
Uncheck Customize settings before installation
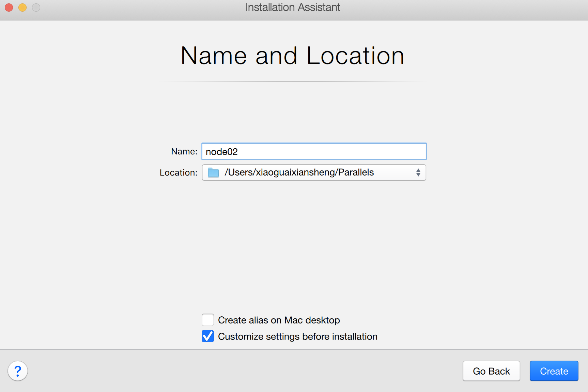click(208, 336)
